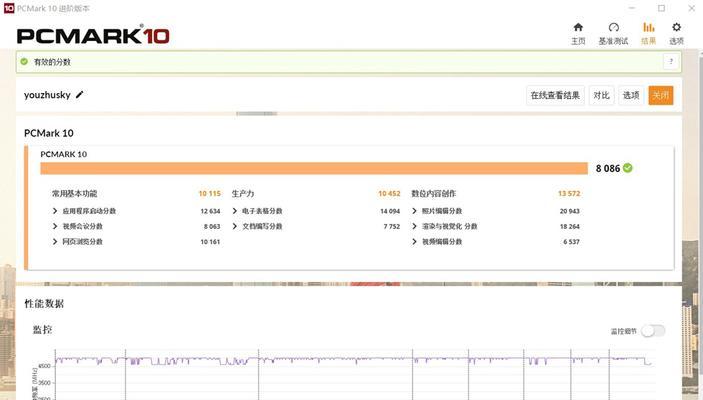Click the 选项 button beside 对比
Screen dimensions: 703x400
(x=631, y=95)
